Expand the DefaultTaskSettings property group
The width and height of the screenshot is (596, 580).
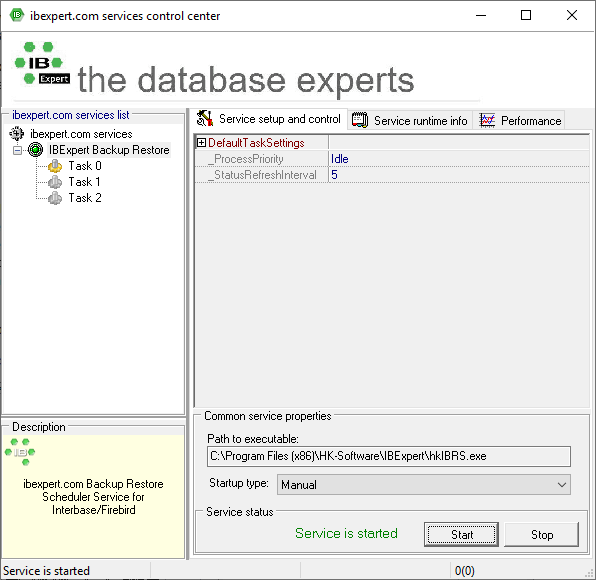coord(201,143)
